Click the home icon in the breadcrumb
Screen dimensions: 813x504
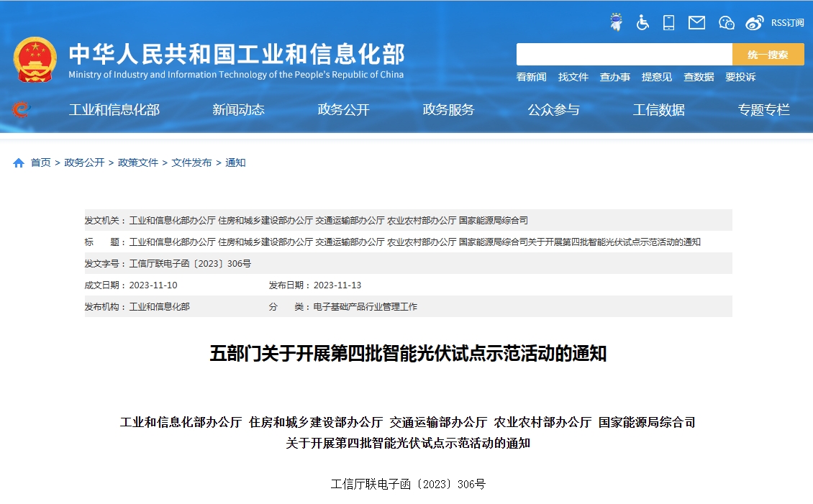pyautogui.click(x=19, y=163)
